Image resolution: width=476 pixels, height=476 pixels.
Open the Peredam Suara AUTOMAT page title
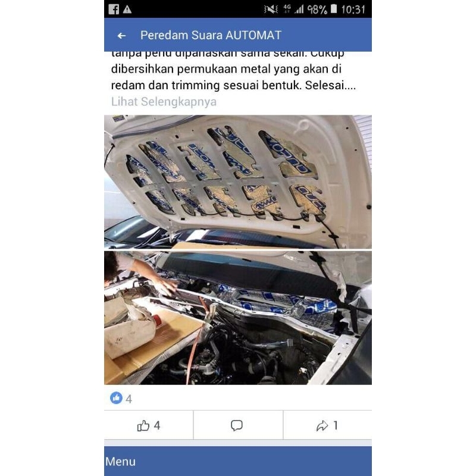[x=211, y=35]
